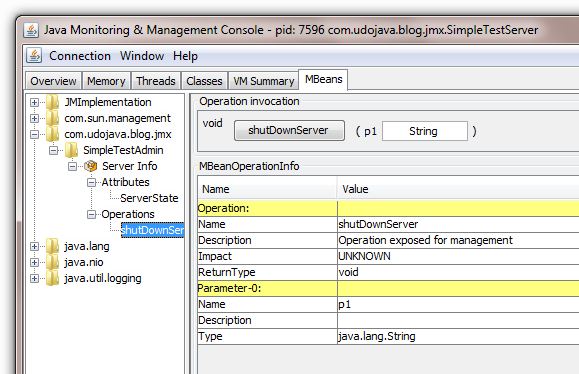Viewport: 579px width, 374px height.
Task: Select the Server Info tree label
Action: coord(130,166)
